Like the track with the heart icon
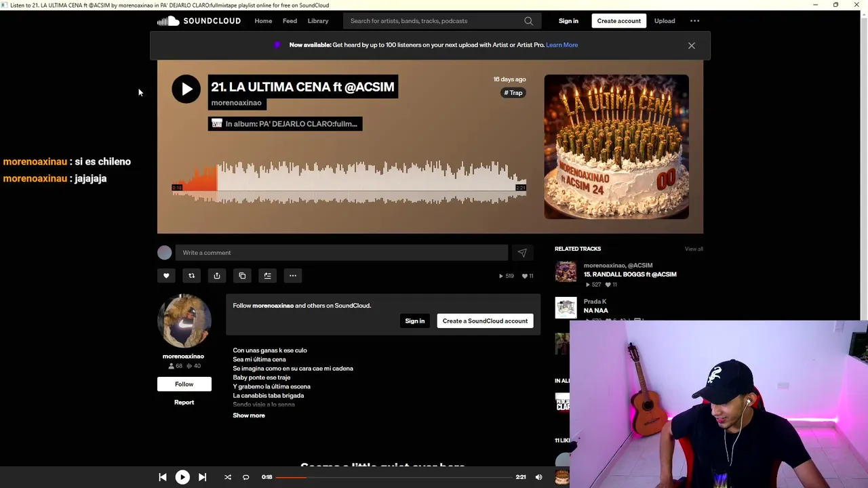Screen dimensions: 868x488 pyautogui.click(x=166, y=276)
